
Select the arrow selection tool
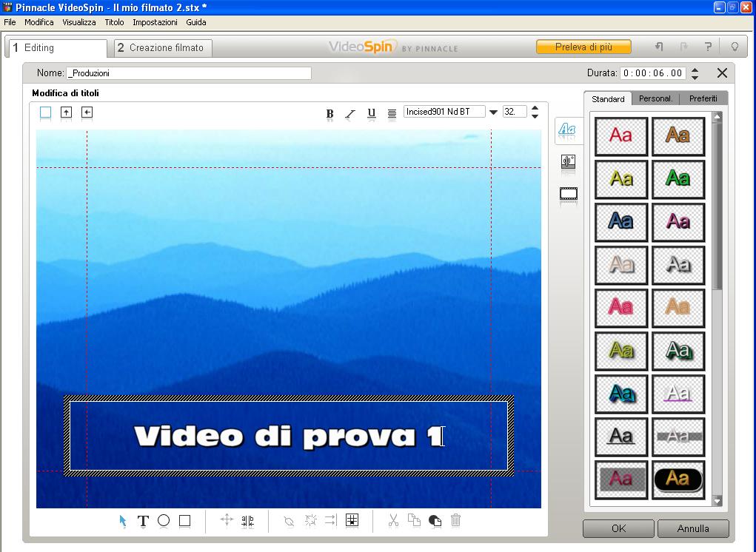click(122, 521)
